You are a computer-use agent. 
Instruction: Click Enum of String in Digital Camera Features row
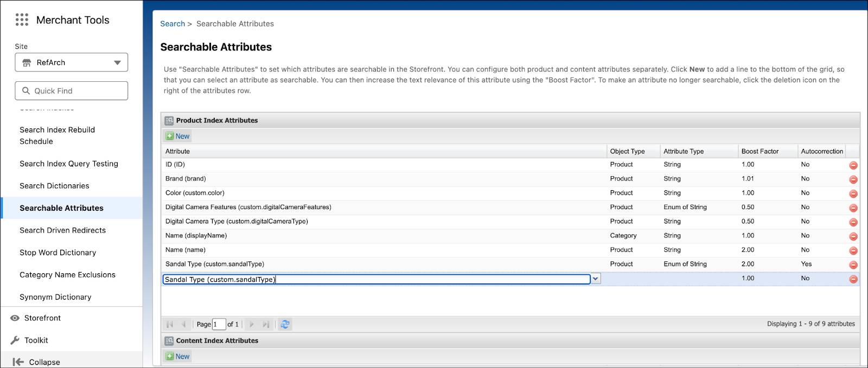[x=685, y=207]
